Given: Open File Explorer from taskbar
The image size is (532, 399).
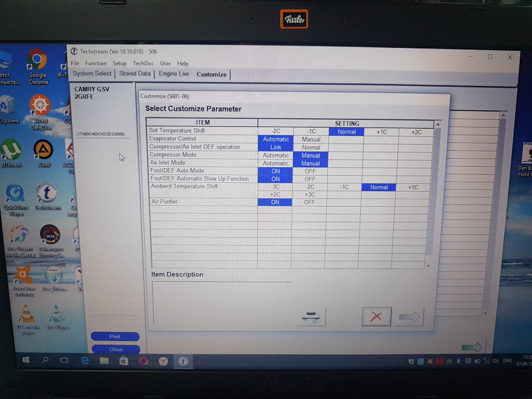Looking at the screenshot, I should (x=104, y=361).
